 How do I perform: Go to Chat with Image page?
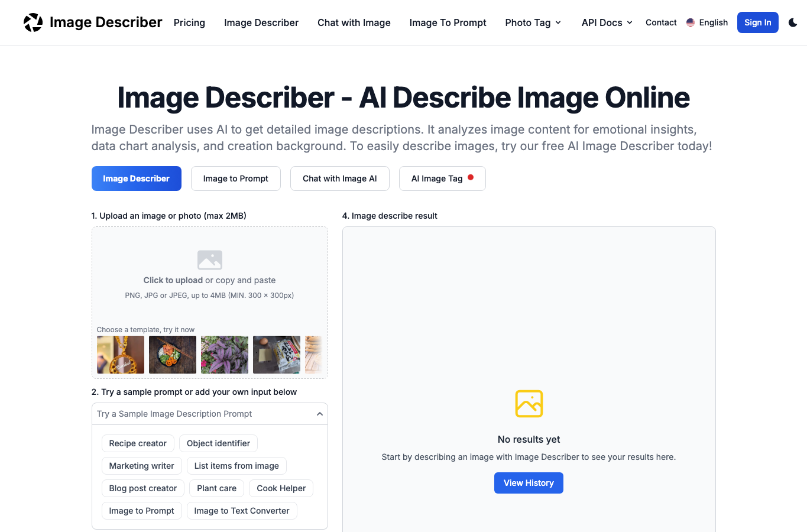click(x=354, y=22)
